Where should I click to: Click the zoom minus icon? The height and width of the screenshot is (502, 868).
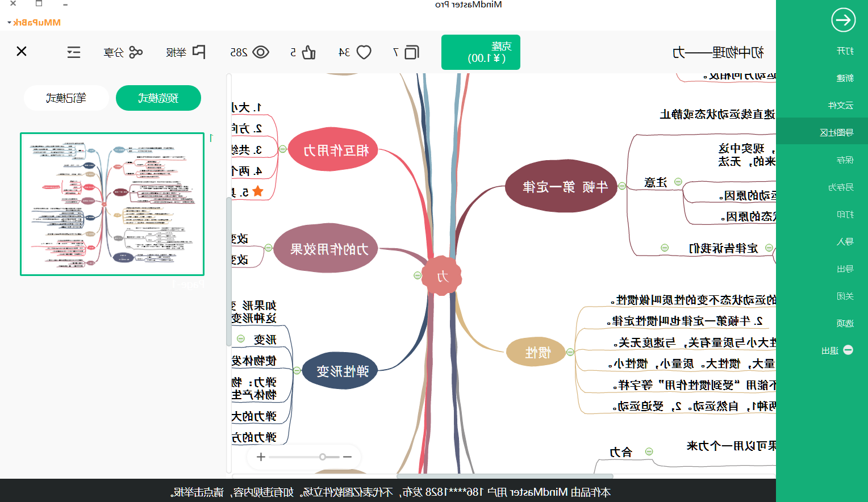[348, 457]
